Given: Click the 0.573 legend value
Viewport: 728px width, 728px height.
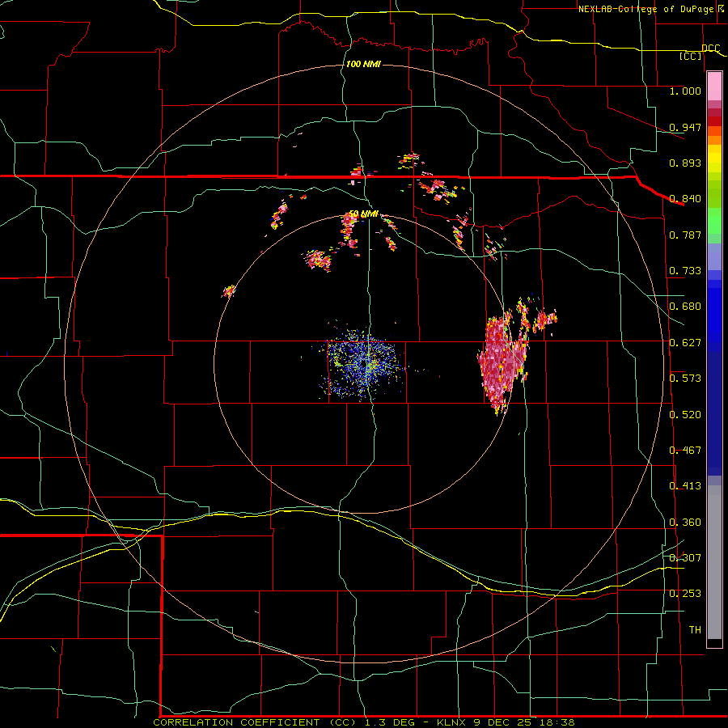Looking at the screenshot, I should click(685, 379).
